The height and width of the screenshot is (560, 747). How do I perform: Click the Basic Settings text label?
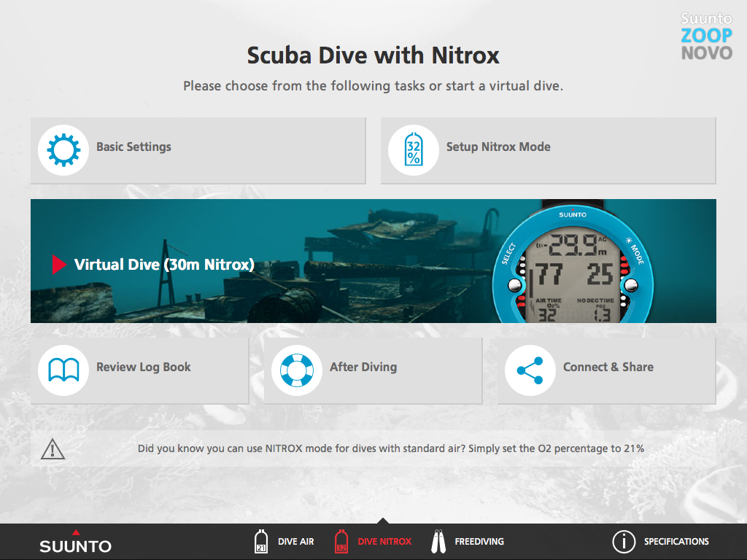[x=134, y=147]
